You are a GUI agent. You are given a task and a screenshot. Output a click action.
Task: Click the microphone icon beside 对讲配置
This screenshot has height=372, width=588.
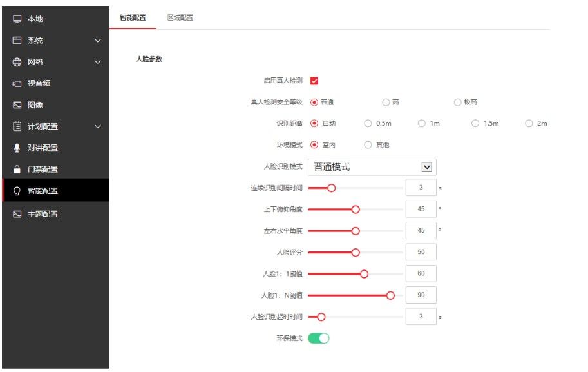pos(17,148)
